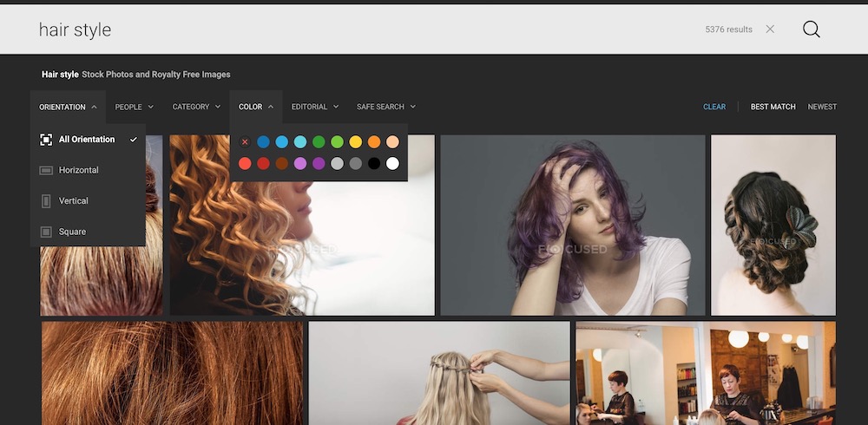The width and height of the screenshot is (868, 425).
Task: Select the Horizontal orientation option
Action: [79, 171]
